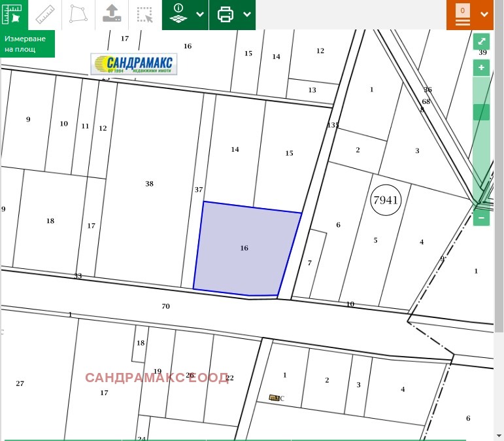The width and height of the screenshot is (504, 441).
Task: Click the zoom slider handle
Action: pyautogui.click(x=481, y=112)
